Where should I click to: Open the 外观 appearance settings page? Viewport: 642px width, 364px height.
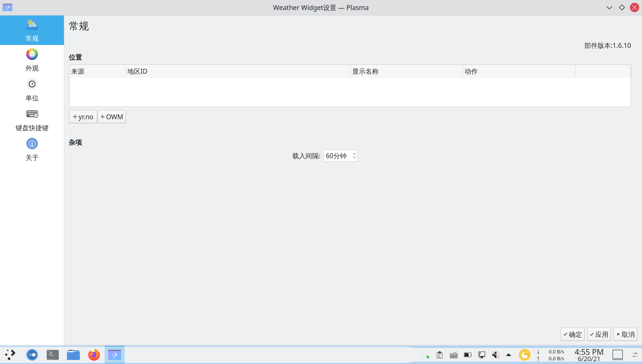pyautogui.click(x=32, y=59)
